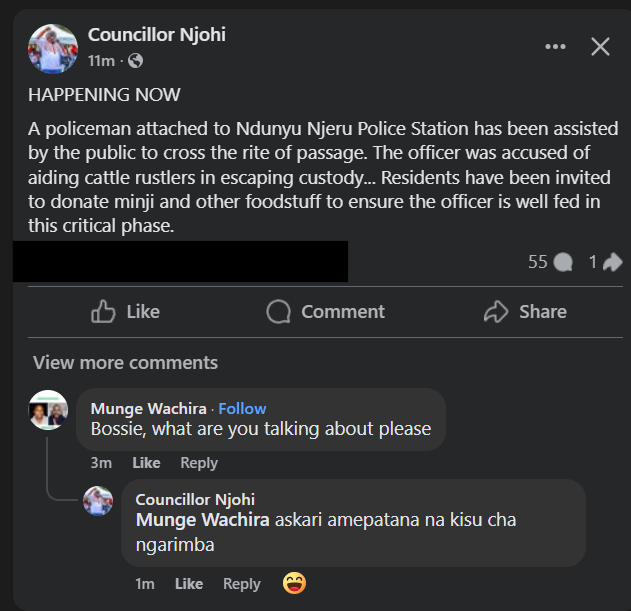
Task: Click the laughing emoji reaction on reply
Action: (x=293, y=583)
